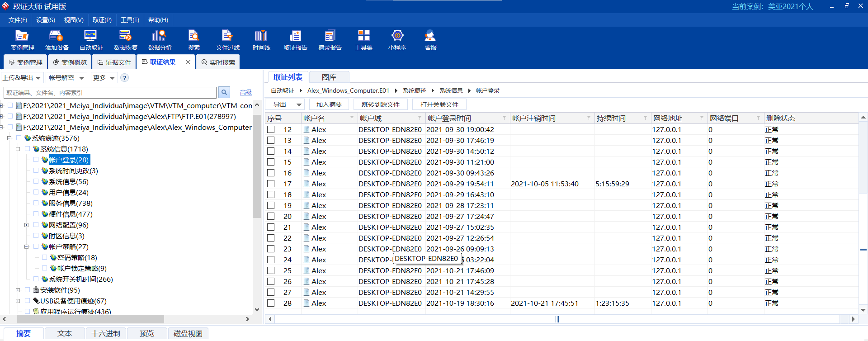Close the 取证结果 tab
Image resolution: width=868 pixels, height=341 pixels.
188,62
